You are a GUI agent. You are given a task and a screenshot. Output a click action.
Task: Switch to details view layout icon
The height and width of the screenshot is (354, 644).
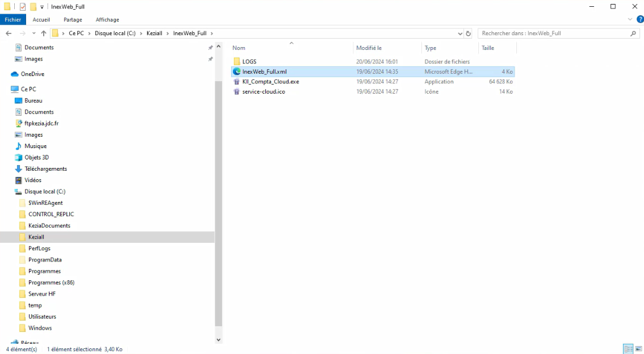pyautogui.click(x=628, y=349)
